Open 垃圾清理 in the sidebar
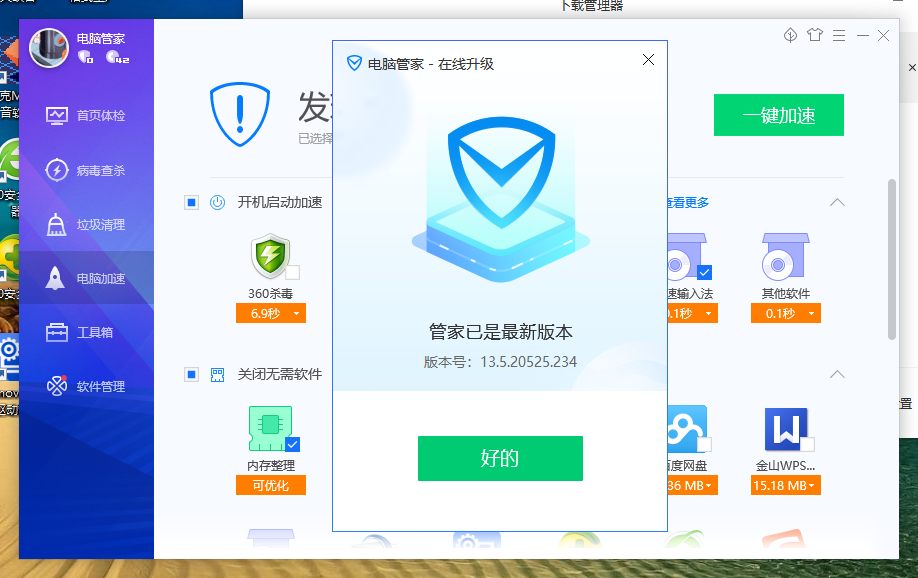Image resolution: width=918 pixels, height=578 pixels. click(x=87, y=225)
